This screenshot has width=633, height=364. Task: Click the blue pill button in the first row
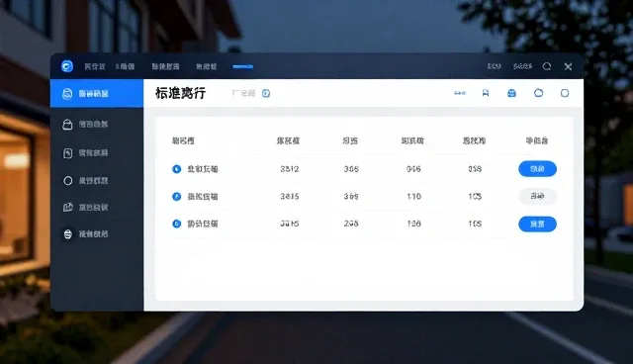point(537,169)
